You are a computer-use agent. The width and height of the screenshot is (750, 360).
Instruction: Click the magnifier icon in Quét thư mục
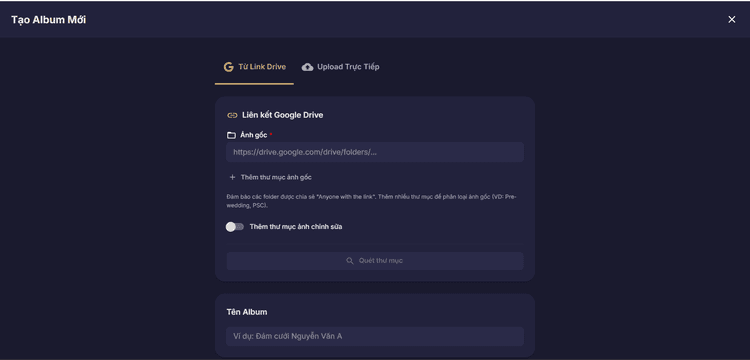click(x=350, y=261)
